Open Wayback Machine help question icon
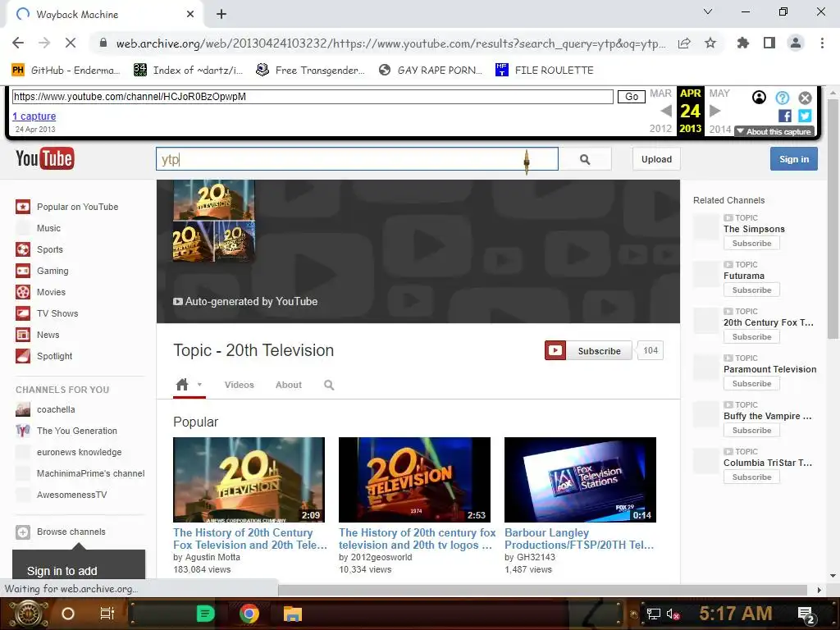 (x=782, y=98)
